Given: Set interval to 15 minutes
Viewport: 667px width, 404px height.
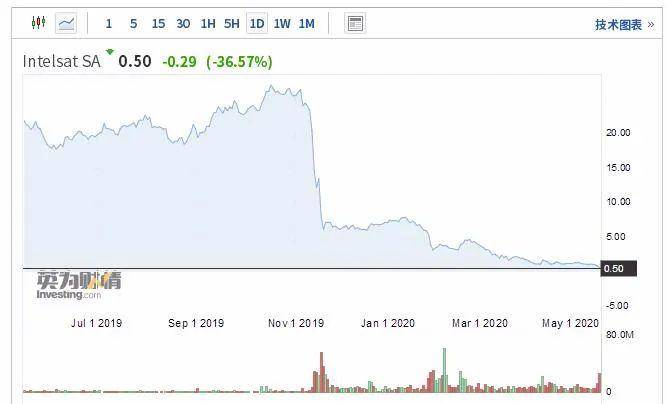Looking at the screenshot, I should pos(158,24).
